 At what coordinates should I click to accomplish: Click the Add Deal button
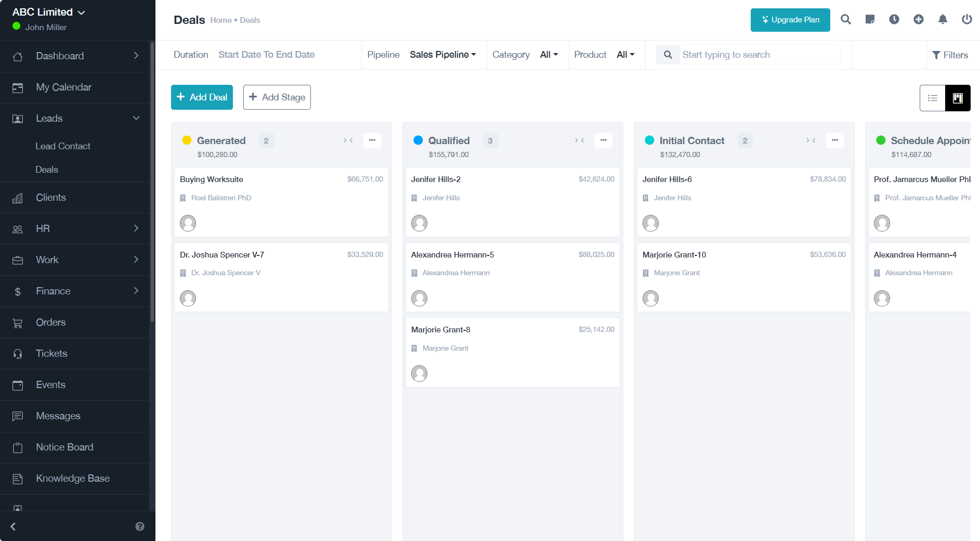pos(202,97)
